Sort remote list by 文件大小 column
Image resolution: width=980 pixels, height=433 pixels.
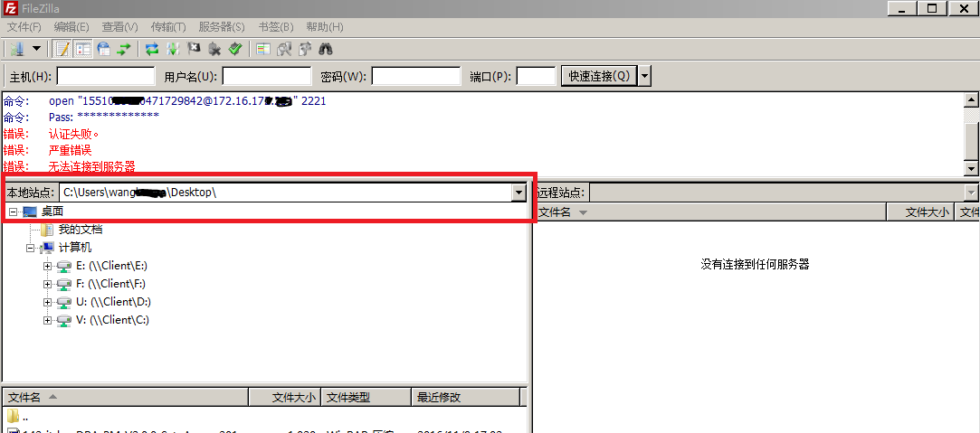tap(922, 212)
